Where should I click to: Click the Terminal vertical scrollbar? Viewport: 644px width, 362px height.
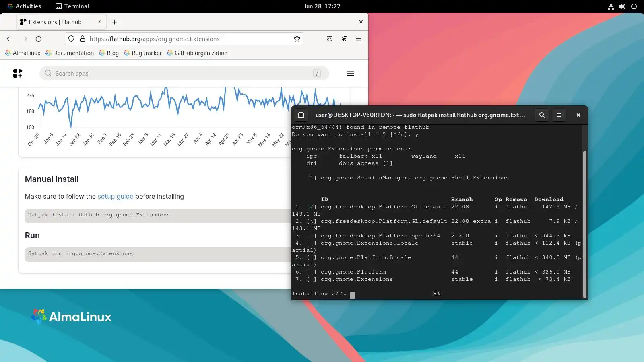tap(585, 224)
